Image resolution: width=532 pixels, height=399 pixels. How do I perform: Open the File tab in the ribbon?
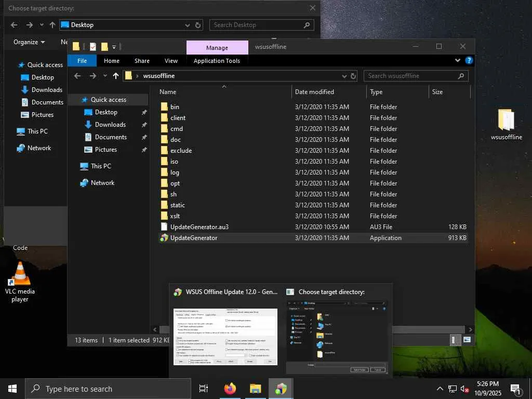82,61
